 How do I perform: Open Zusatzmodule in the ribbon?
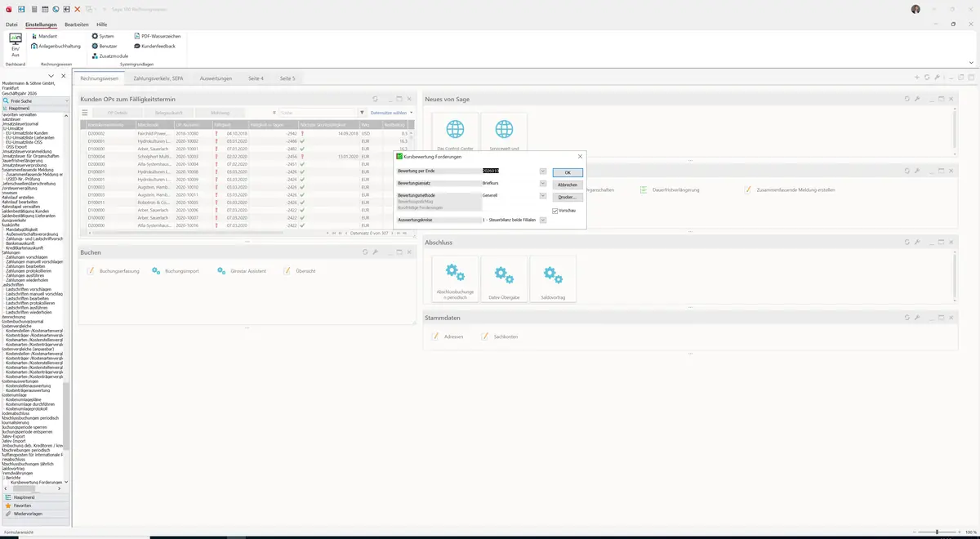point(109,56)
